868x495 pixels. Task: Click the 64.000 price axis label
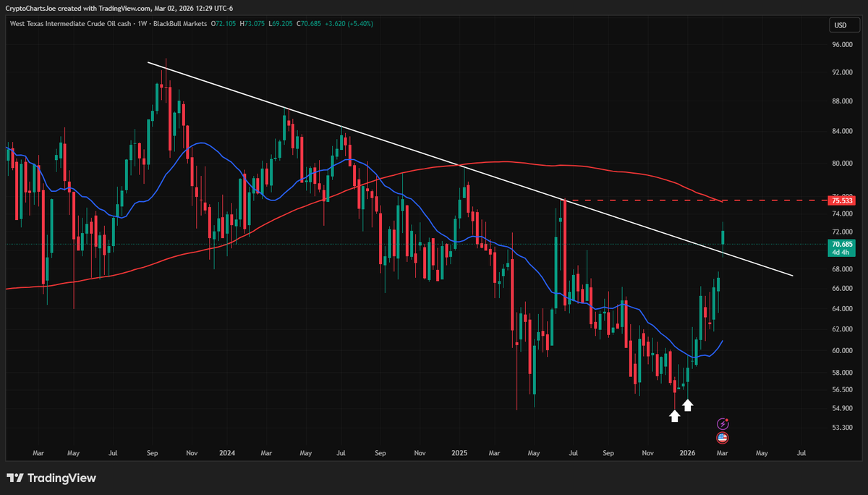pos(843,309)
